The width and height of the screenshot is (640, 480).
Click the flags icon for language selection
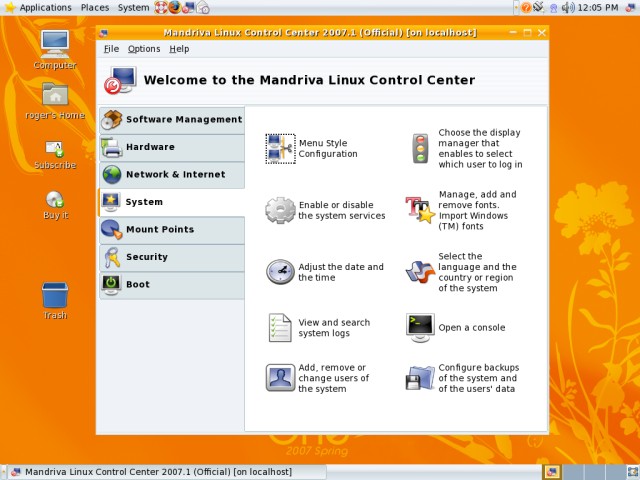[x=420, y=272]
